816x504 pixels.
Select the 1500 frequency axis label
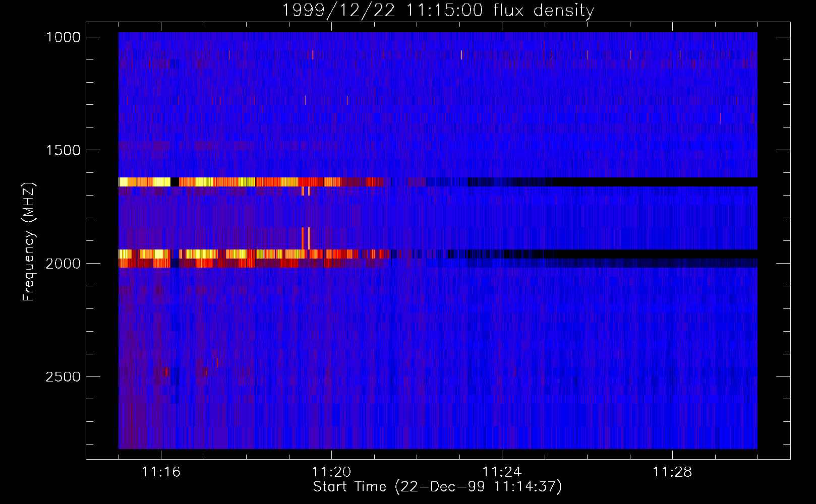(63, 150)
